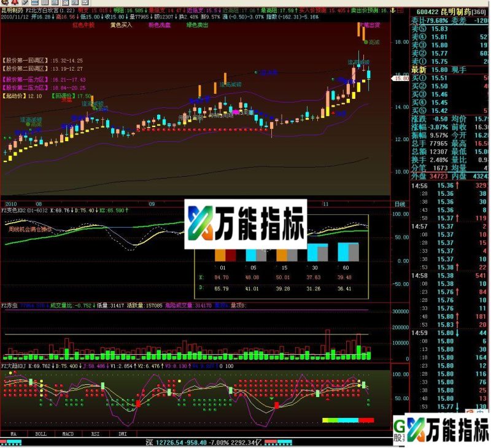
Task: Click the green 高减 dot near 18.00
Action: (366, 42)
